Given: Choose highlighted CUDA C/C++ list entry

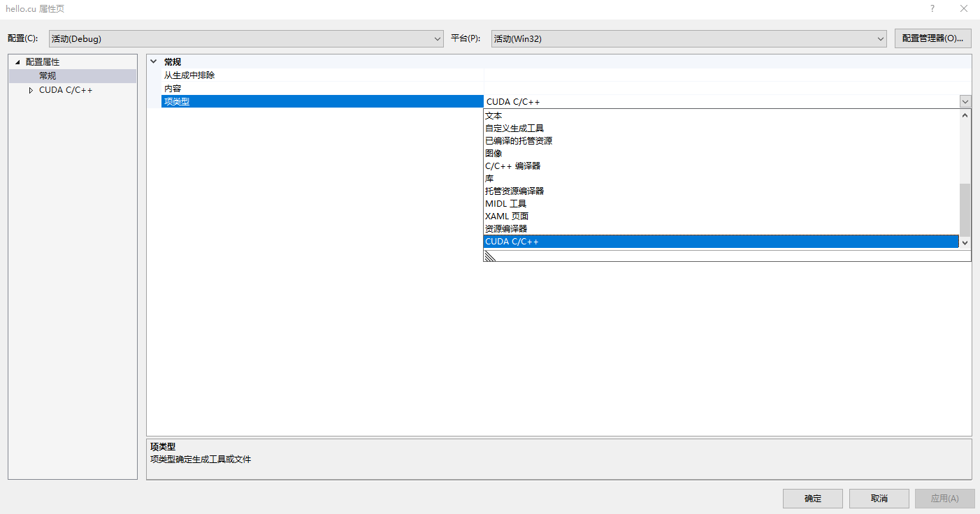Looking at the screenshot, I should tap(721, 242).
